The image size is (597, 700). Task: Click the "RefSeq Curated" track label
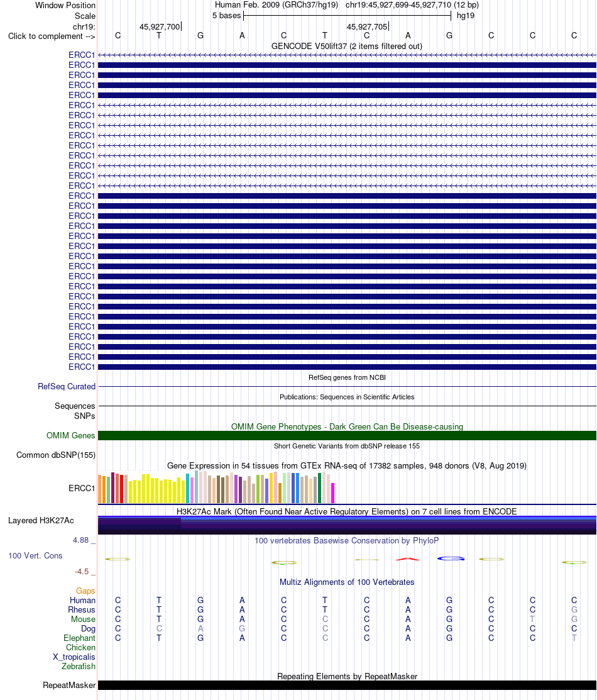click(x=67, y=387)
